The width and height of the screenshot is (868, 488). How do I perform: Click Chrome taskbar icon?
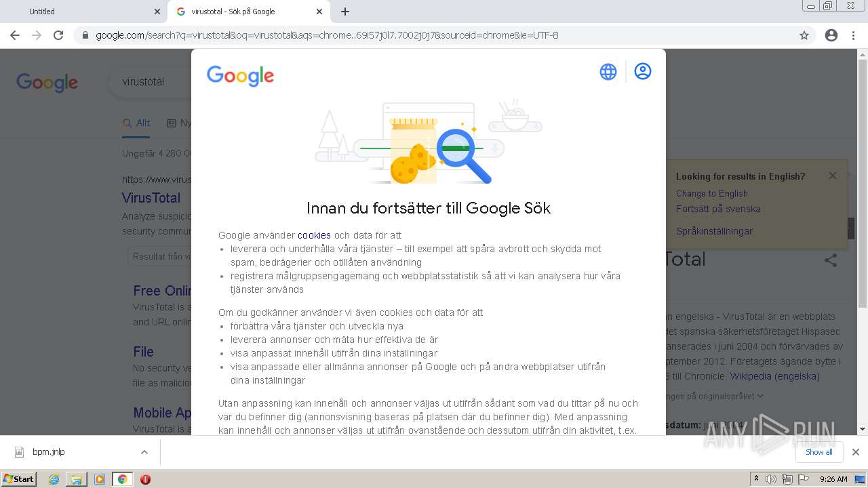point(122,479)
